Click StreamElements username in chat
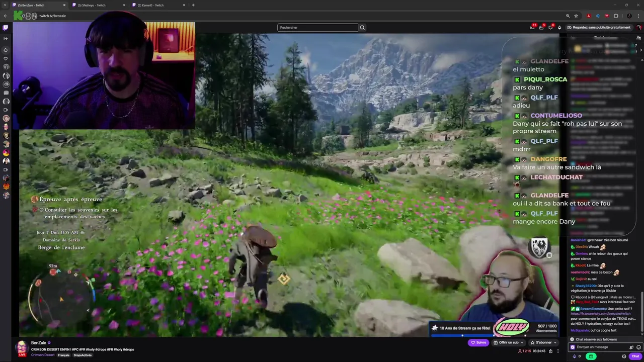This screenshot has height=362, width=644. click(x=593, y=309)
